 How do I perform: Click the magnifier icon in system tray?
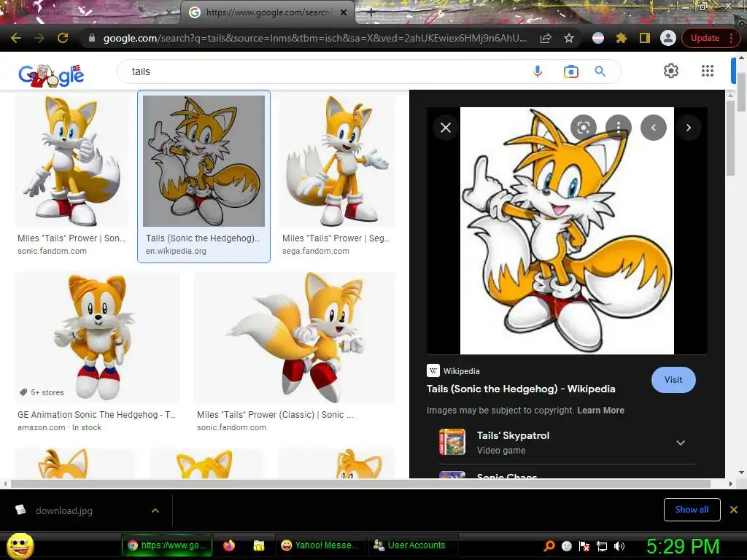549,546
